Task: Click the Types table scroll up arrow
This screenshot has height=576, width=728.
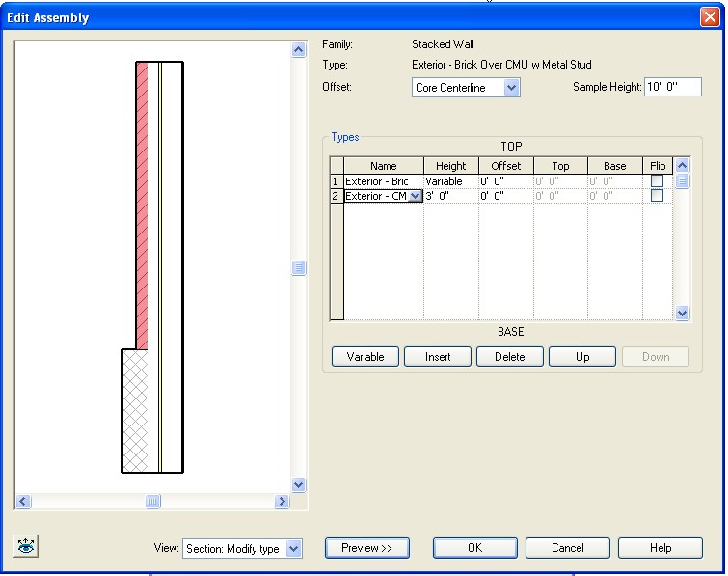Action: 682,165
